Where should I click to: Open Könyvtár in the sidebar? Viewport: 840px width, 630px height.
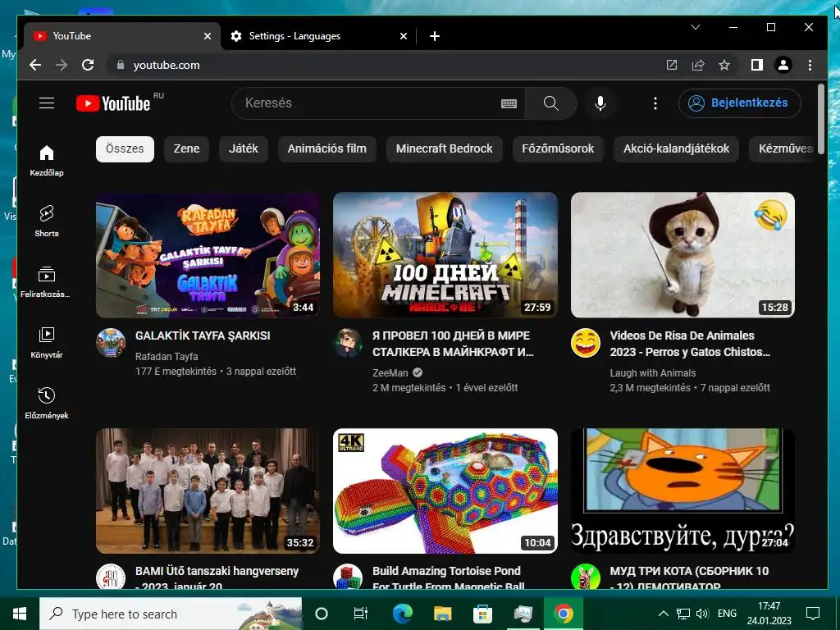tap(47, 342)
